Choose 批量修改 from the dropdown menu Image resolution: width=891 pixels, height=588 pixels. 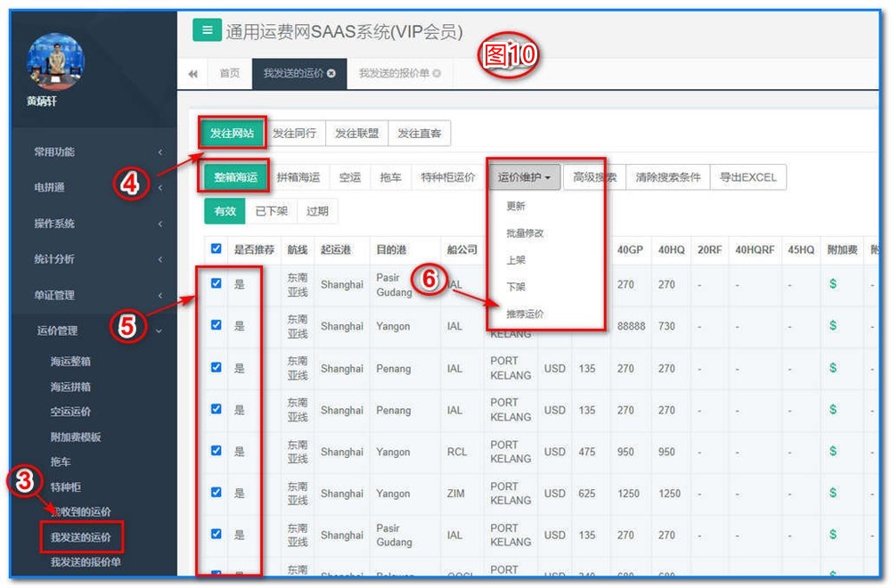525,233
